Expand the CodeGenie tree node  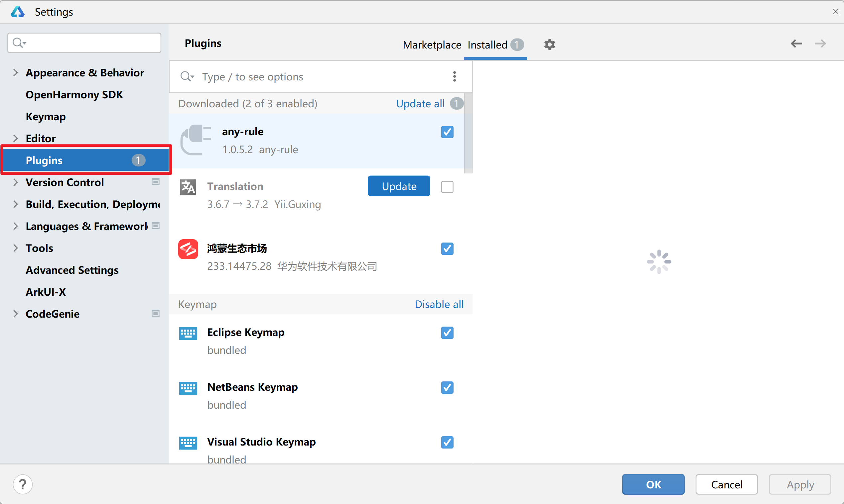pyautogui.click(x=15, y=314)
